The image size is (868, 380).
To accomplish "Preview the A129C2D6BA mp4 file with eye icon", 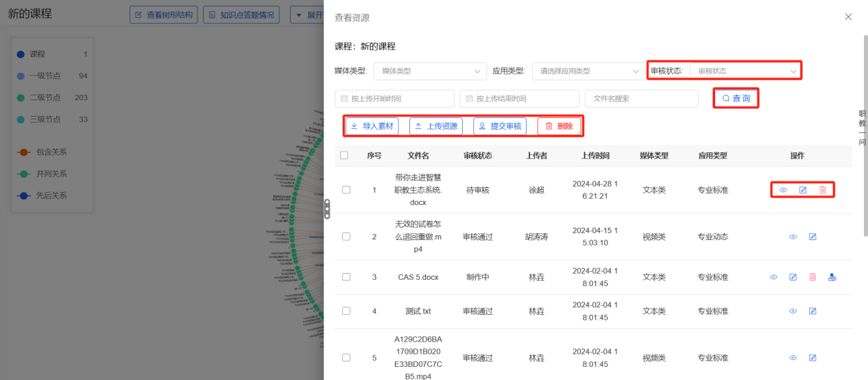I will click(793, 357).
